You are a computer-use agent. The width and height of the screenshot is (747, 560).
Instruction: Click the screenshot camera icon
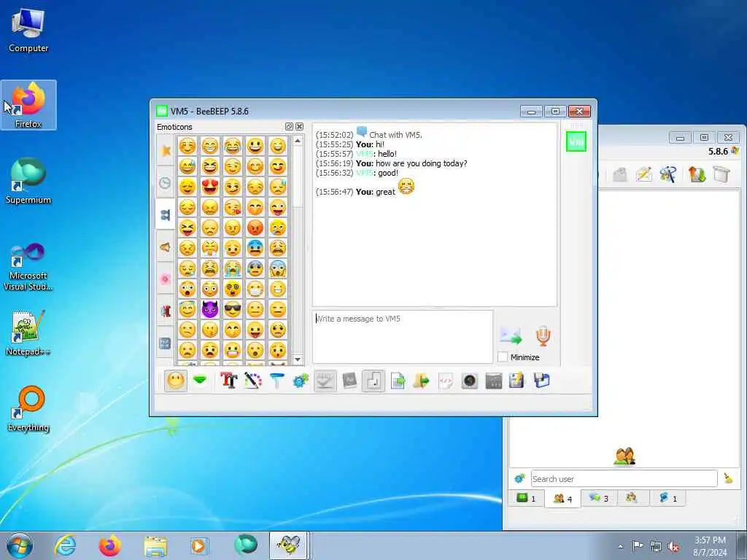470,381
